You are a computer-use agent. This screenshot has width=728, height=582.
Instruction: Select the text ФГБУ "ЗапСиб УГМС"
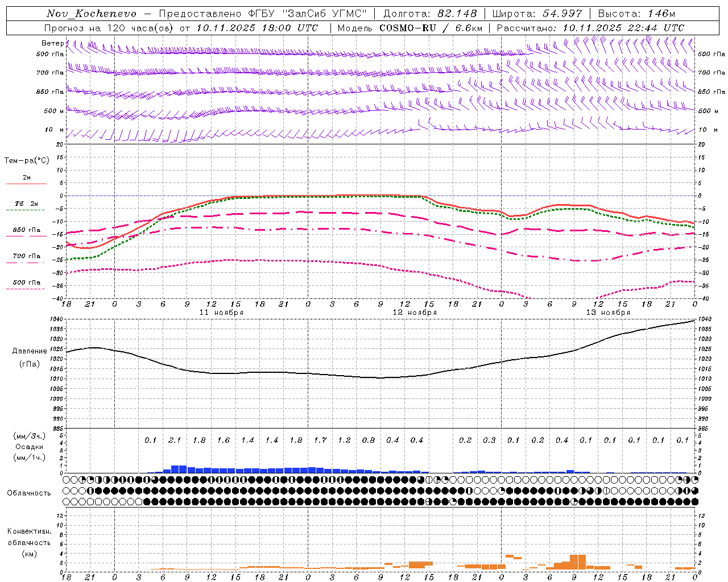308,14
